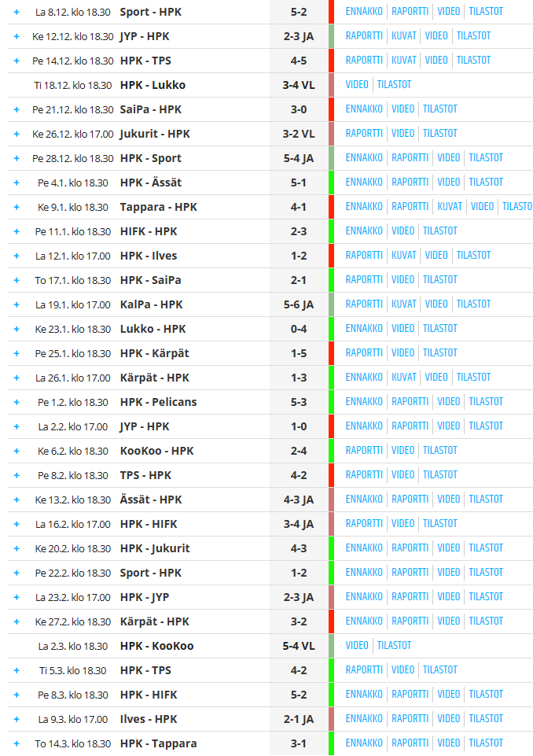Expand the JYP - HPK 12.12. match row
The height and width of the screenshot is (756, 533).
pos(17,37)
